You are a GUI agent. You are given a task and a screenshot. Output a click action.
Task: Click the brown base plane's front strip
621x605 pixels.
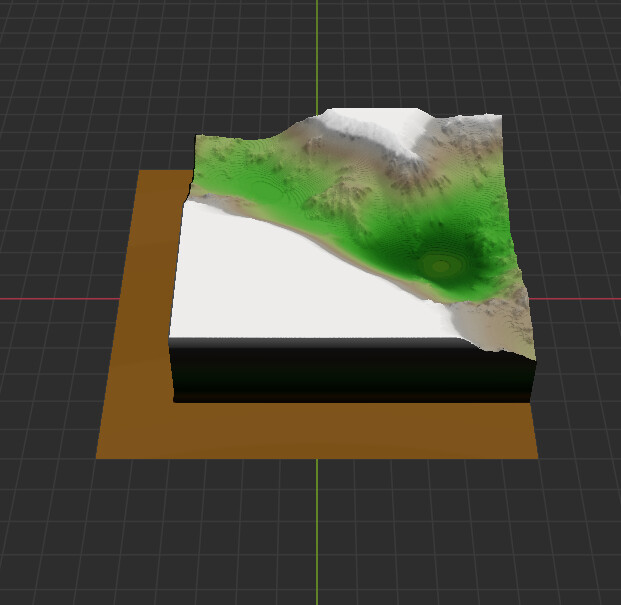pyautogui.click(x=320, y=432)
